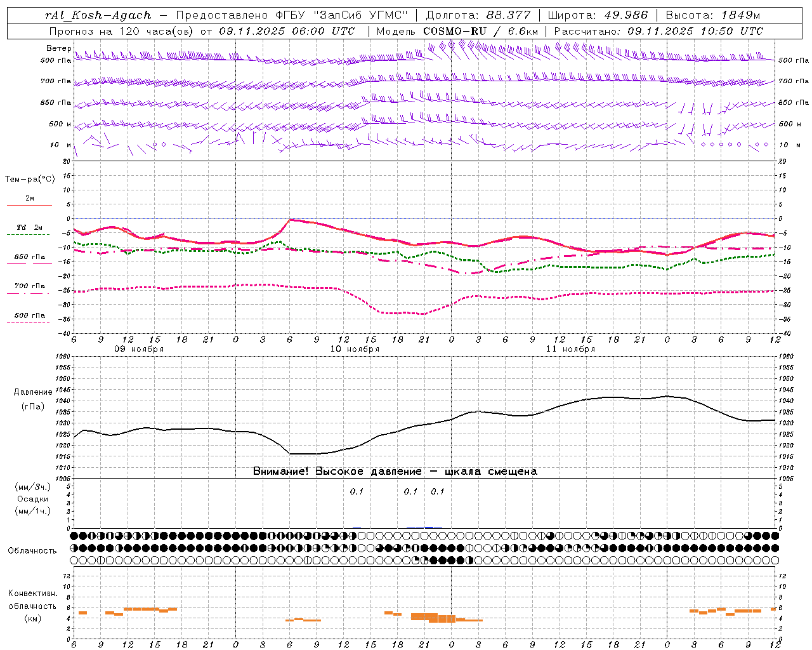Click the Давление panel label

pos(33,392)
